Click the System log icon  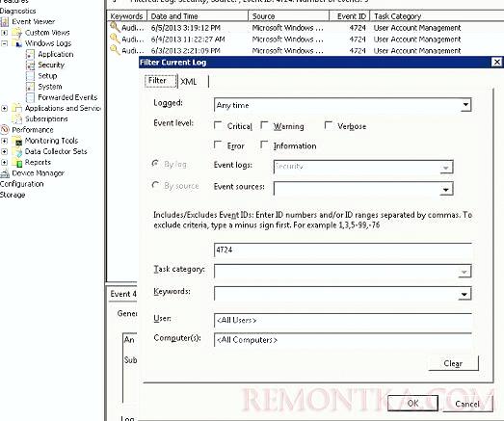(30, 87)
